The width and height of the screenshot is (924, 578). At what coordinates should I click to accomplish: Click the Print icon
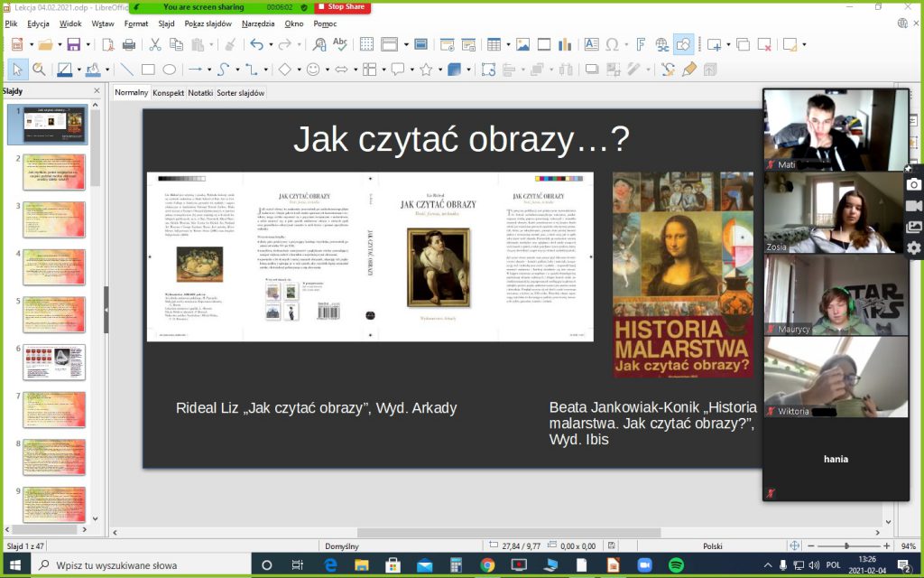point(129,44)
